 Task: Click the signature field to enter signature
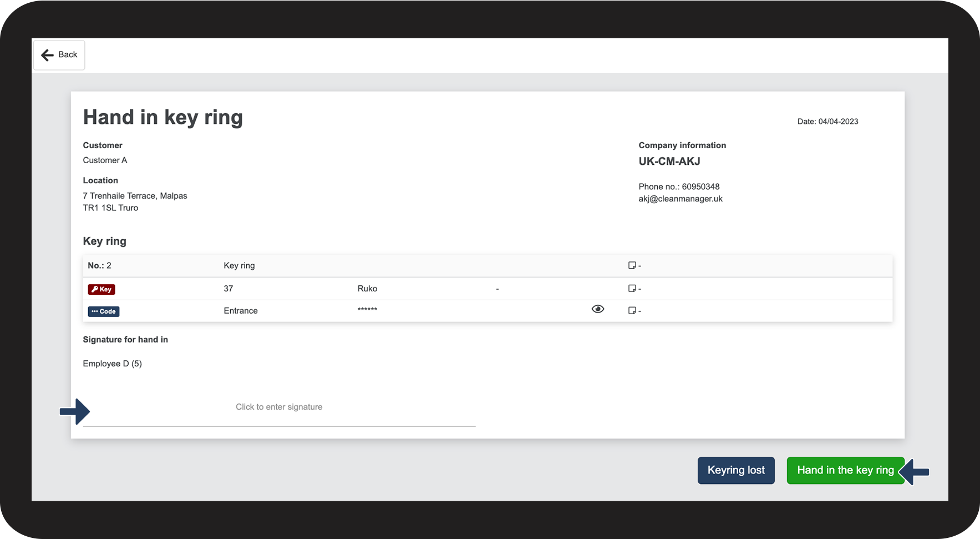pyautogui.click(x=279, y=407)
